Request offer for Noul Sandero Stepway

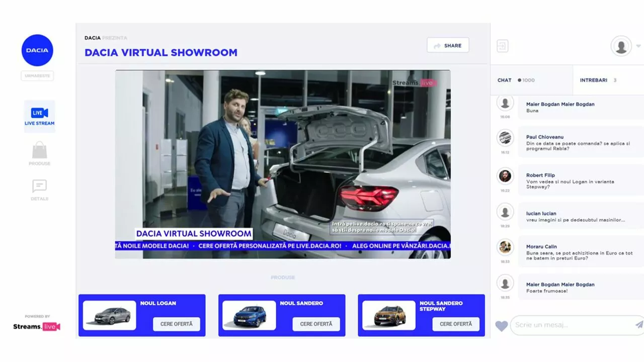(x=456, y=324)
